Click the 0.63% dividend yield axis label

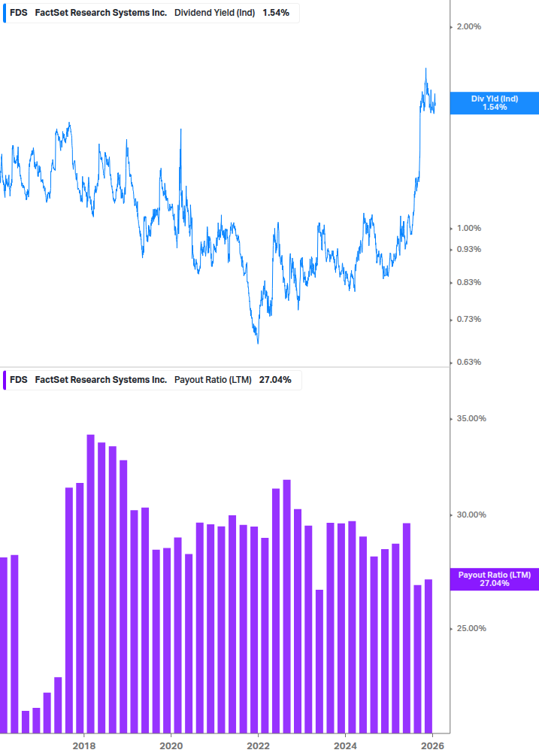point(468,363)
